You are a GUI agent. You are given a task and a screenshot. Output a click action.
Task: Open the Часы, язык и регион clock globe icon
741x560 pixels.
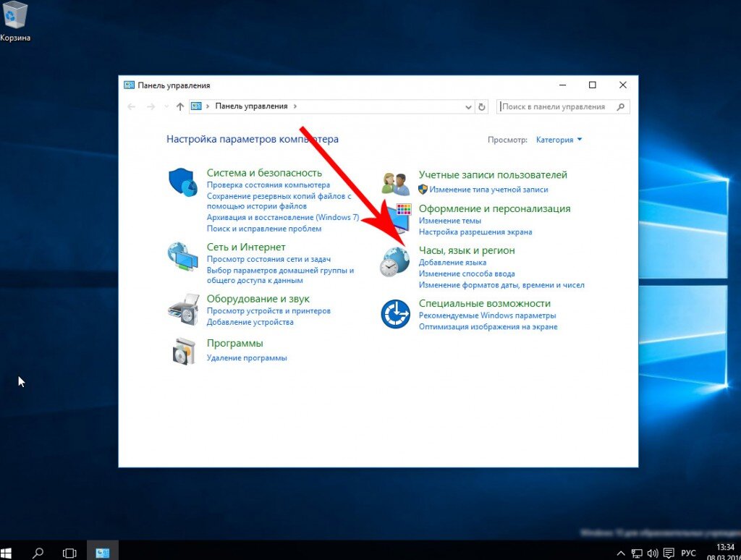(x=394, y=261)
